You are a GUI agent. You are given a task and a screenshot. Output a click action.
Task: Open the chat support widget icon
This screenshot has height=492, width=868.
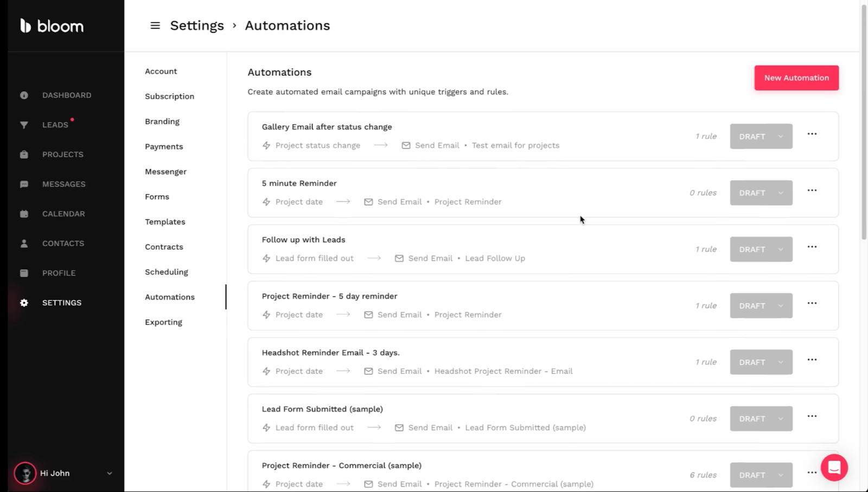click(x=834, y=468)
